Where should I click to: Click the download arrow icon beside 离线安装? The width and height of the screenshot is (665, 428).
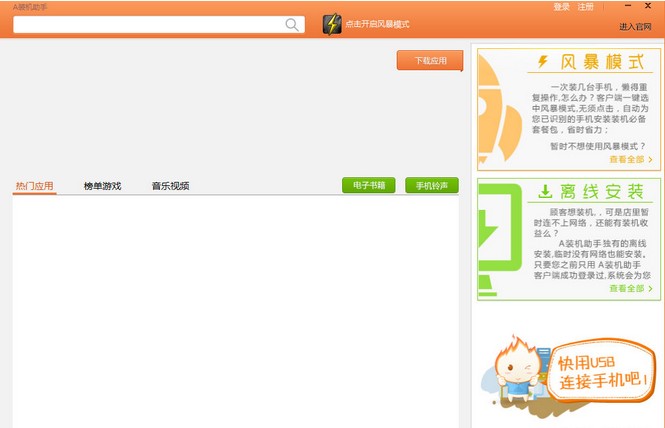(x=546, y=191)
